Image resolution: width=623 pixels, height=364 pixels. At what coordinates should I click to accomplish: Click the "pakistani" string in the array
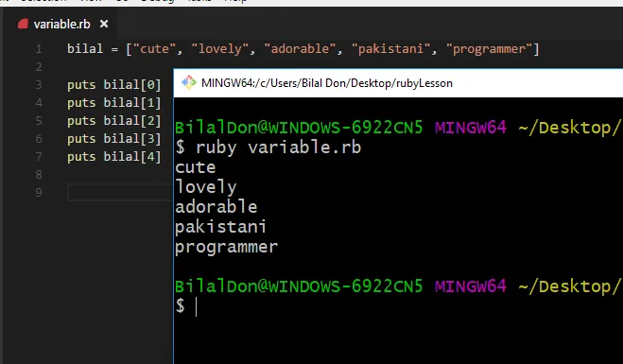coord(391,49)
